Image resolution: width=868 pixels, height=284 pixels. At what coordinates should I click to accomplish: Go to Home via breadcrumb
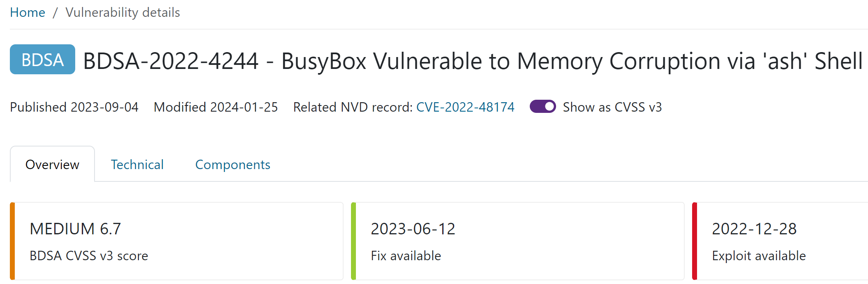point(28,13)
